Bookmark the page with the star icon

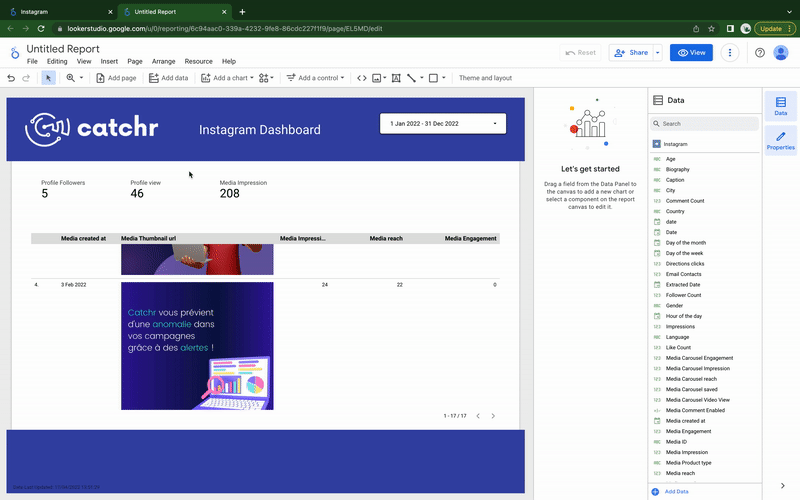coord(712,28)
